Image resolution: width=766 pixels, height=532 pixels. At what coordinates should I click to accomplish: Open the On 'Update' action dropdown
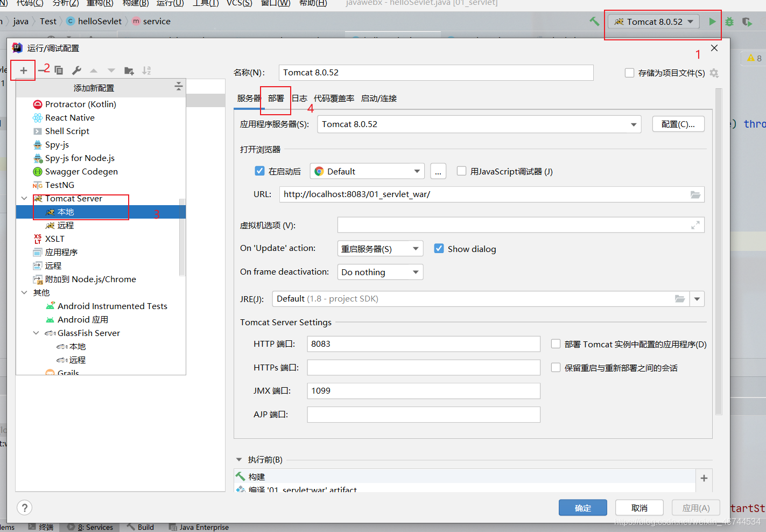tap(380, 248)
